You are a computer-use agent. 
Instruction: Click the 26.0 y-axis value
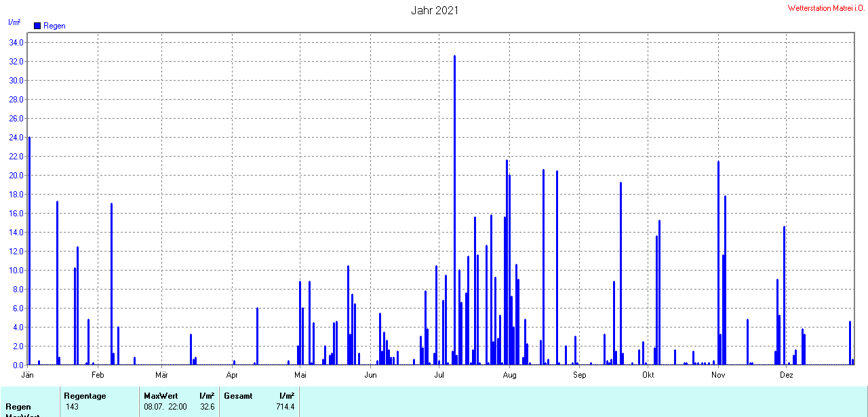click(x=16, y=118)
